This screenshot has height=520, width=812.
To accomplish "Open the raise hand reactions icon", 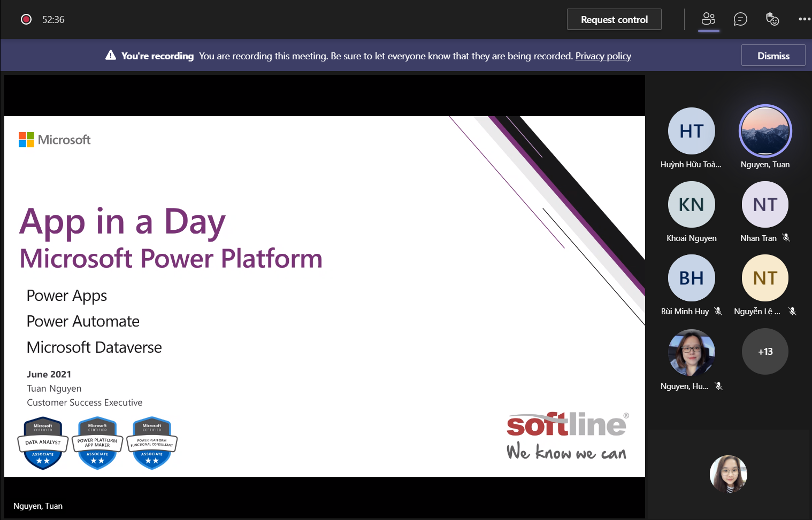I will point(772,19).
